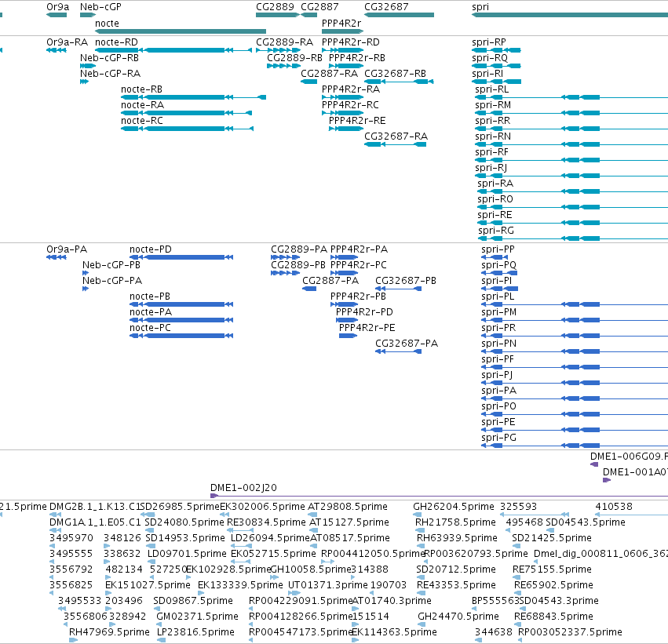The image size is (668, 644).
Task: Select protein Neb-cGP-PB
Action: (x=86, y=273)
